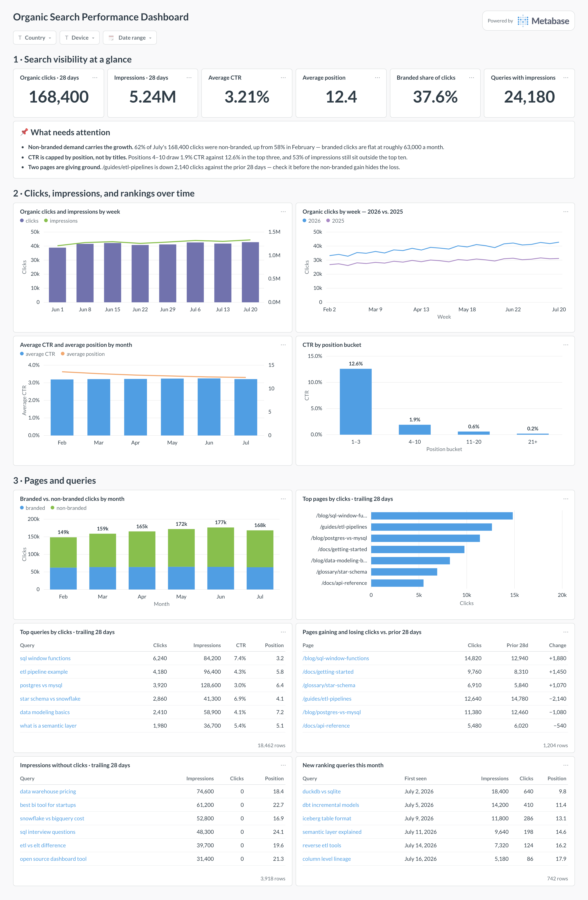Viewport: 588px width, 900px height.
Task: Open card menu for Pages gaining and losing clicks
Action: point(566,632)
